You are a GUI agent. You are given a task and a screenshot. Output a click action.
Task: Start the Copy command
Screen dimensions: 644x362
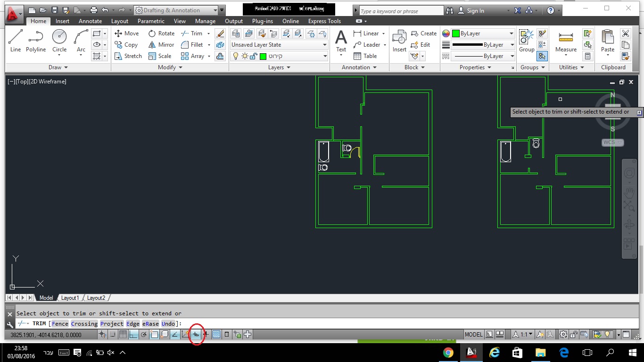pyautogui.click(x=126, y=45)
